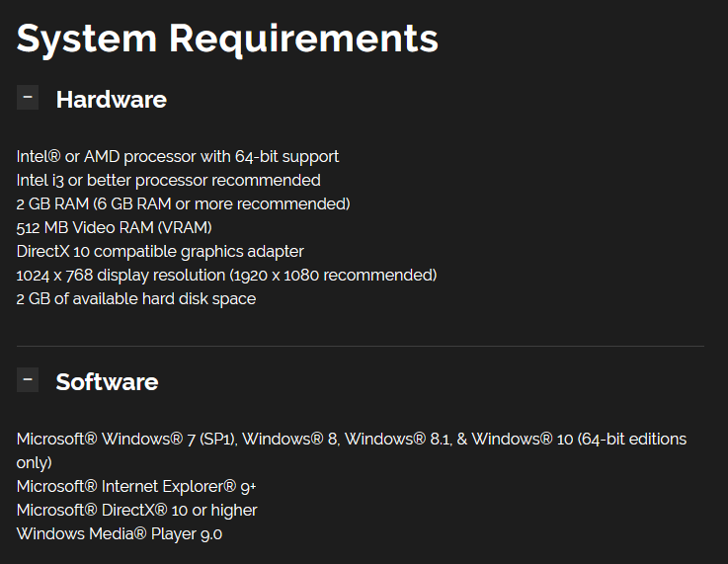The height and width of the screenshot is (564, 728).
Task: Collapse the Software section minus icon
Action: click(28, 379)
